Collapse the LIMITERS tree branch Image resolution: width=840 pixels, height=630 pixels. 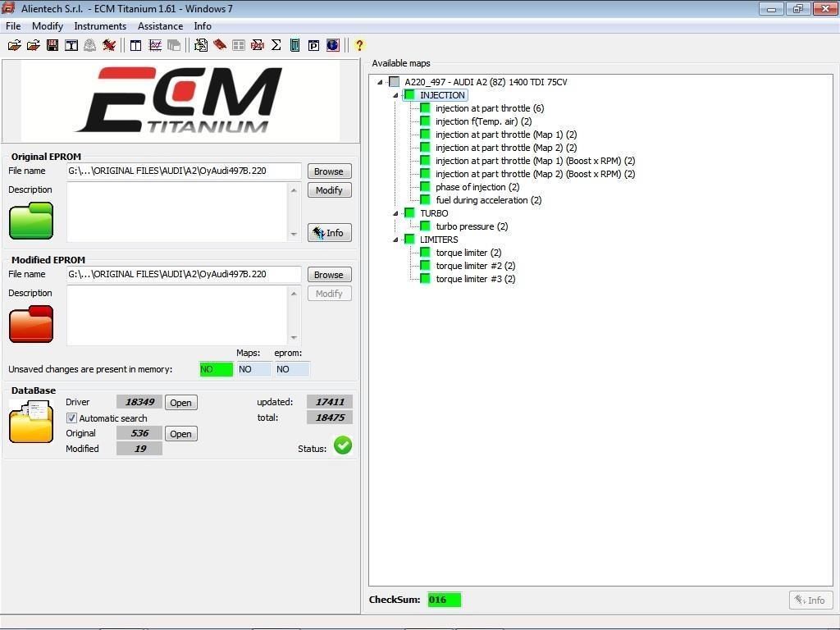point(395,240)
